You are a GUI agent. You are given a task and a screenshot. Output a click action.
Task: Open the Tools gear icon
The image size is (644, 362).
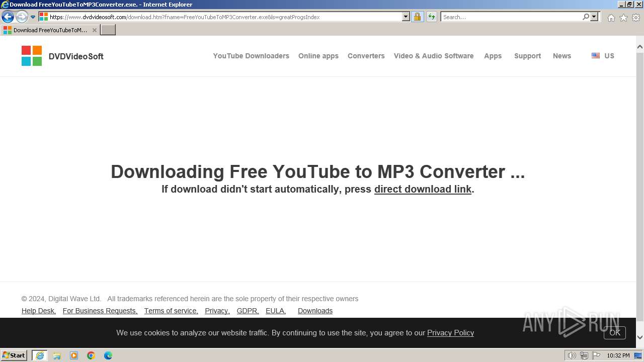point(636,18)
